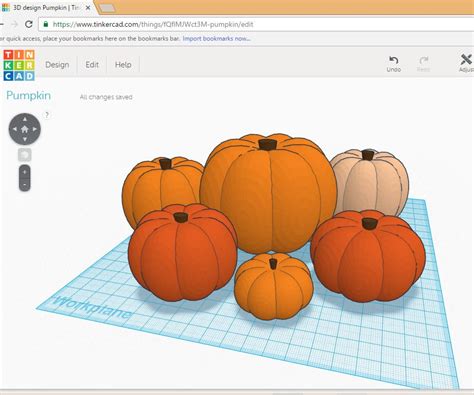Close the 3D design Pumpkin tab
This screenshot has height=395, width=474.
(88, 8)
